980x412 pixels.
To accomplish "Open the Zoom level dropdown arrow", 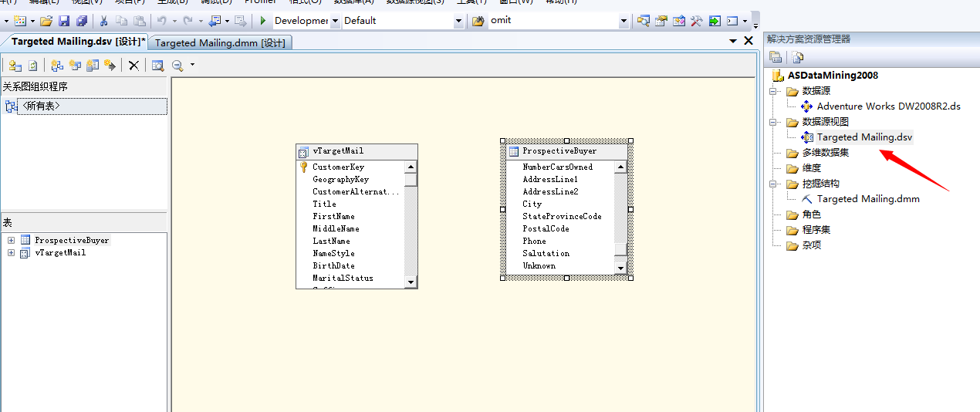I will point(192,66).
